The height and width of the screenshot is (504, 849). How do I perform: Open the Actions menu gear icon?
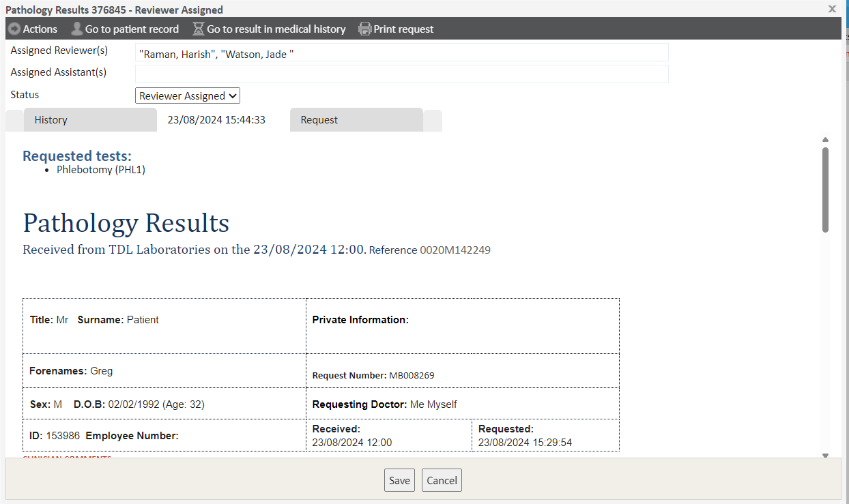tap(14, 29)
